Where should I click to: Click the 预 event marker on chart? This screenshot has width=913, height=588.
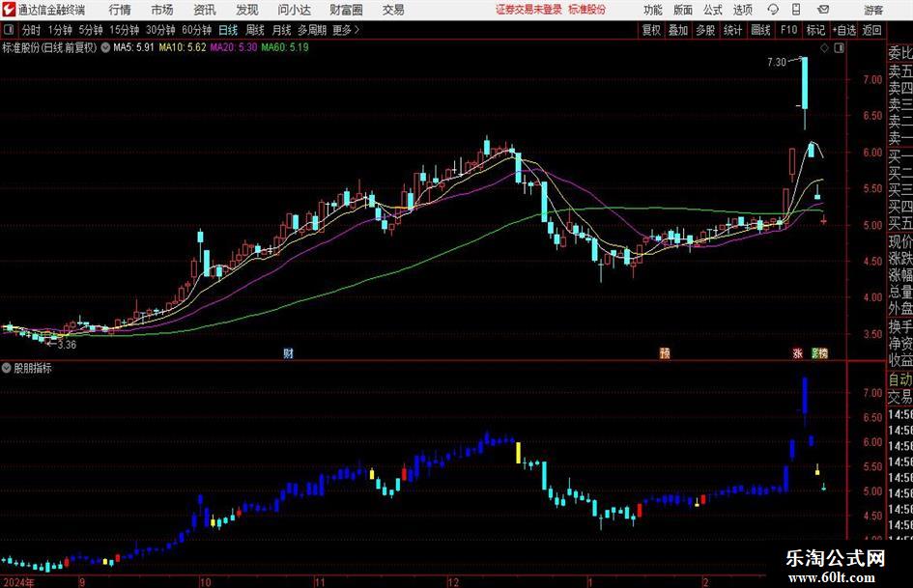665,353
